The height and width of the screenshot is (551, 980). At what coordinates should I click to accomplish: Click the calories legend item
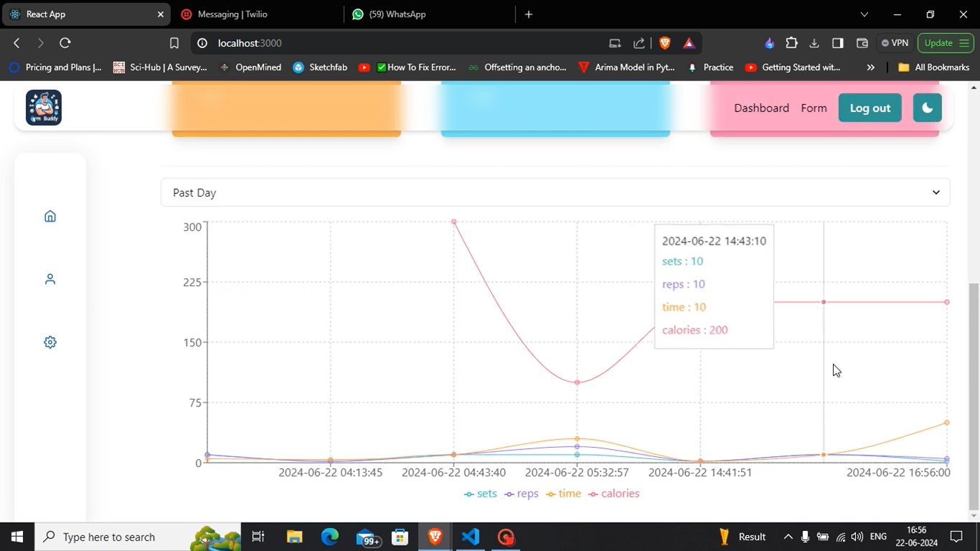[614, 494]
